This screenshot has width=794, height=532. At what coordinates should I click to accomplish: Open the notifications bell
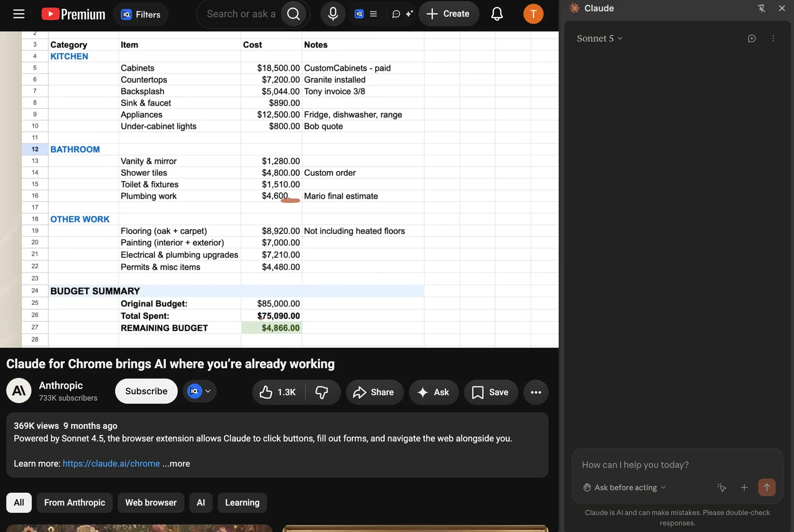[x=497, y=14]
